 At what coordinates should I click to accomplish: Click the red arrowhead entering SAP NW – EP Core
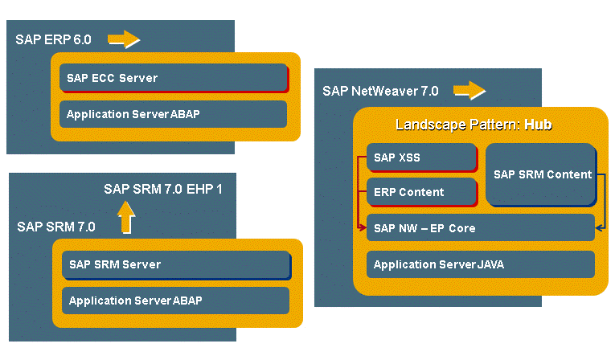click(x=361, y=228)
